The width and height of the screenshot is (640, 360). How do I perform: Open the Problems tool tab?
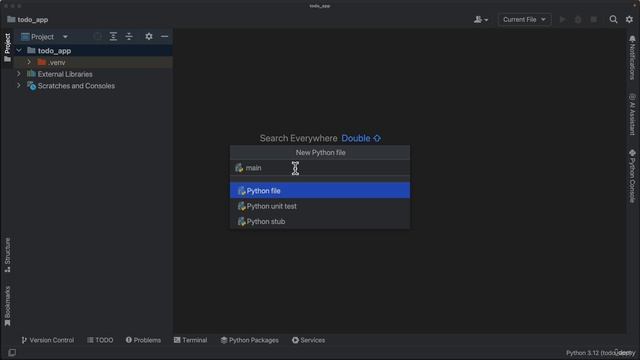(x=143, y=340)
